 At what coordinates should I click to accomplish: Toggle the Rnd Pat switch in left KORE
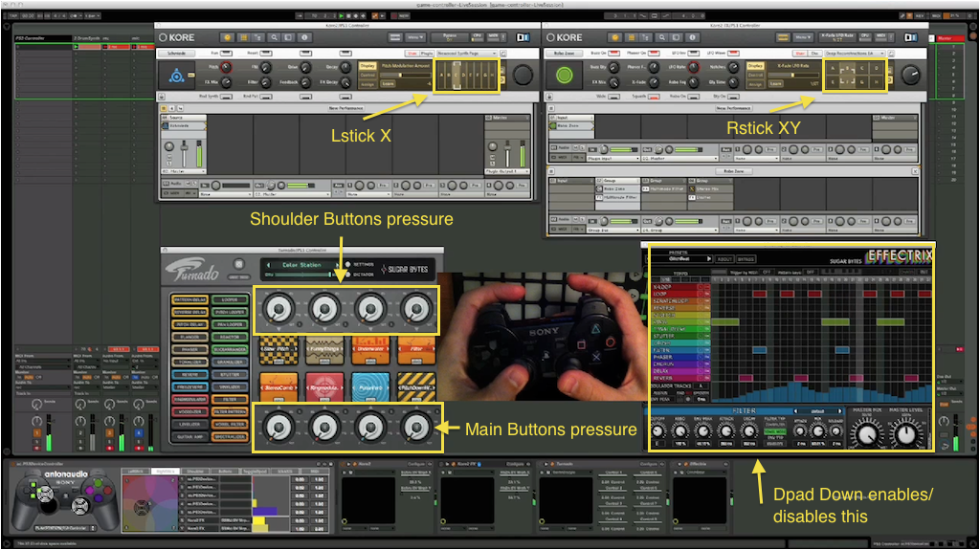tap(266, 97)
